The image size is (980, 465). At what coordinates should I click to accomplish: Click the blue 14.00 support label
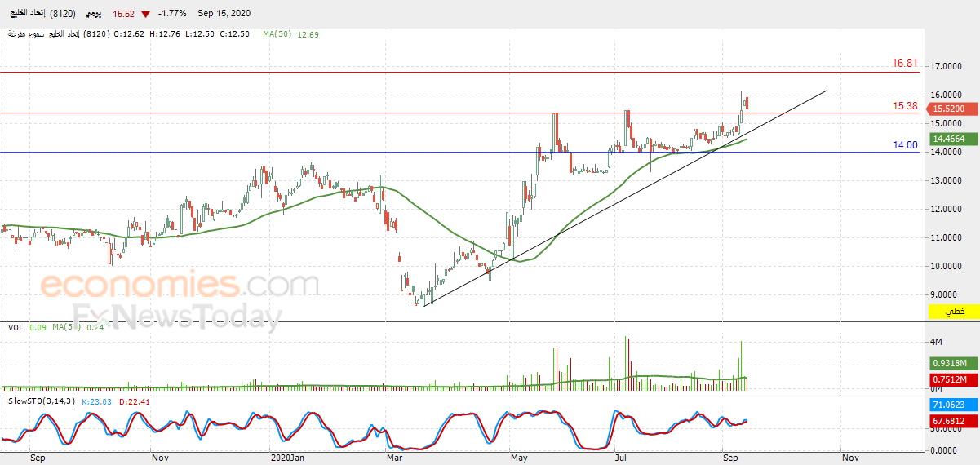click(x=905, y=145)
